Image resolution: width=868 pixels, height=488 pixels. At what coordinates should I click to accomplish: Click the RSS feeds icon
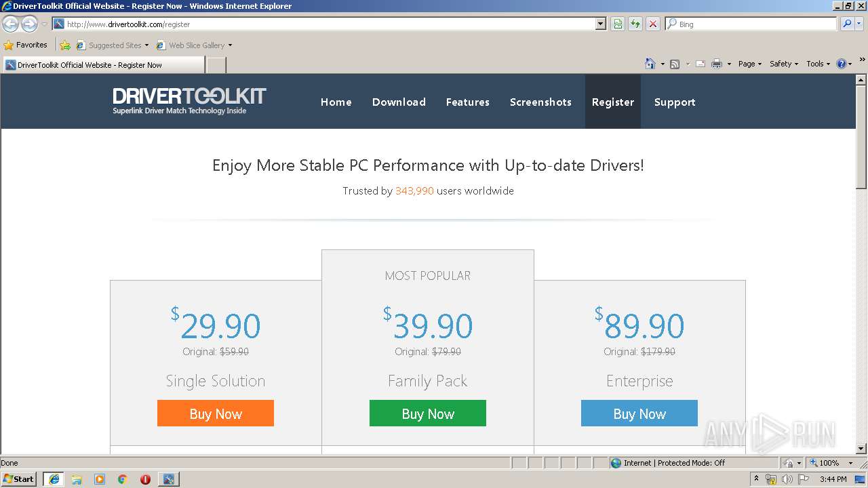point(675,64)
